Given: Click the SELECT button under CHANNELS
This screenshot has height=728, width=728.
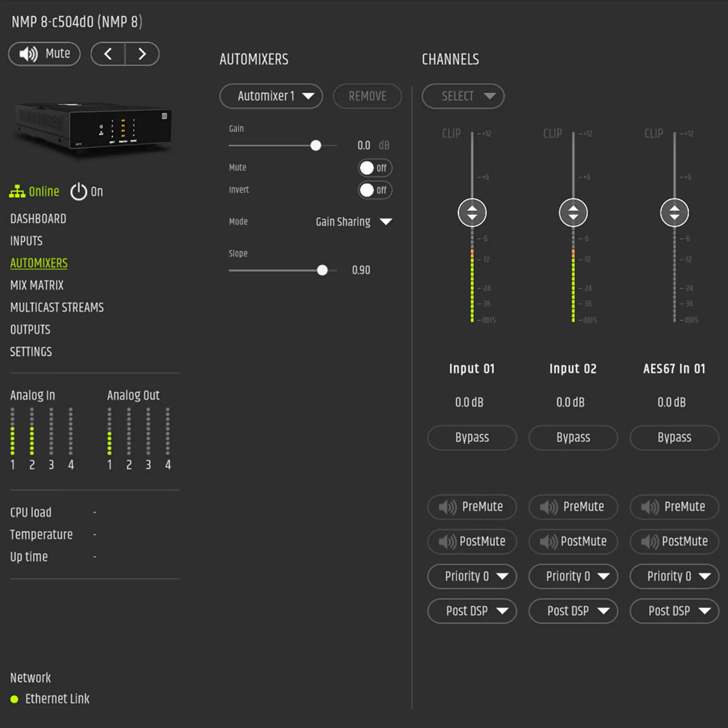Looking at the screenshot, I should click(463, 96).
